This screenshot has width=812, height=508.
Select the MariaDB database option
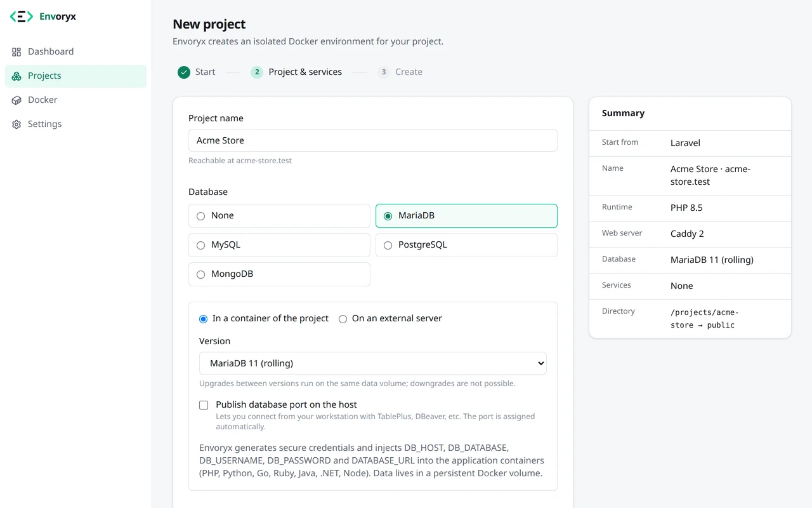466,216
